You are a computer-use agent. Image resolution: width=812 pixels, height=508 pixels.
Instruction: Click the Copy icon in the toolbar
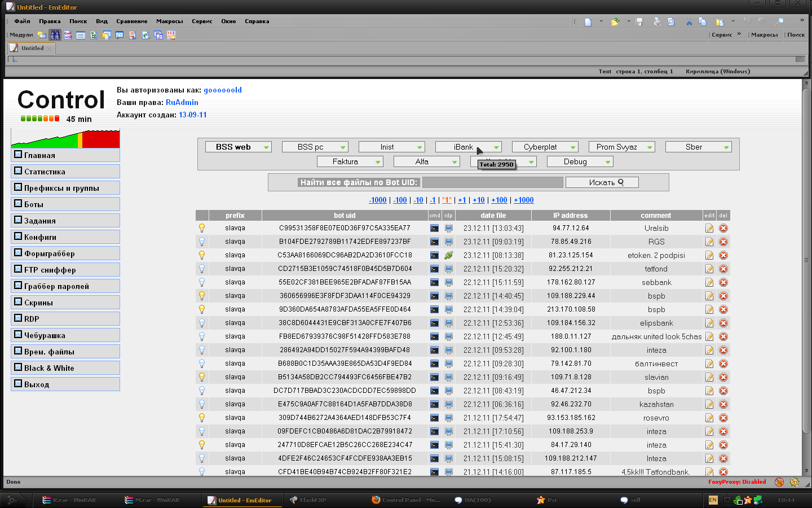tap(703, 22)
